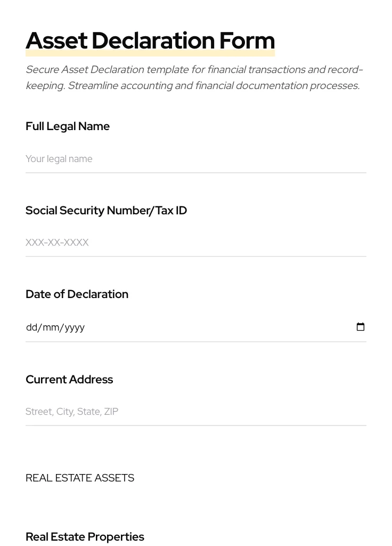The height and width of the screenshot is (546, 392).
Task: Click the underline below Full Legal Name input
Action: [x=195, y=173]
